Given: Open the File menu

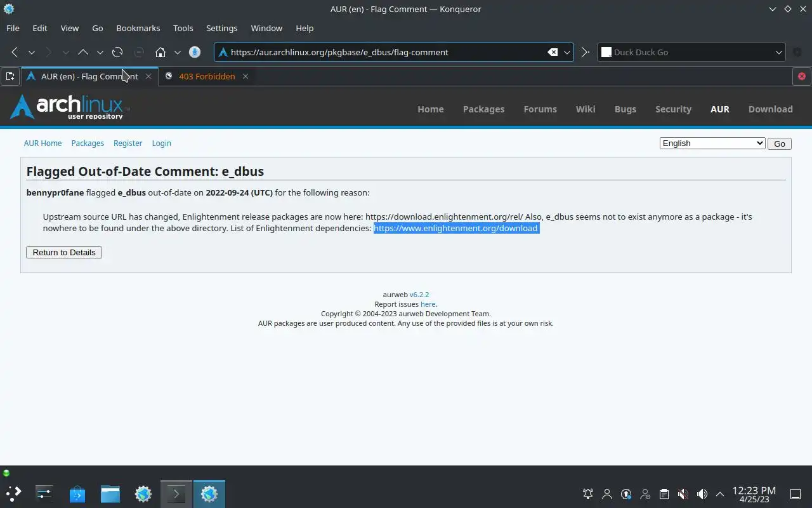Looking at the screenshot, I should click(x=13, y=28).
